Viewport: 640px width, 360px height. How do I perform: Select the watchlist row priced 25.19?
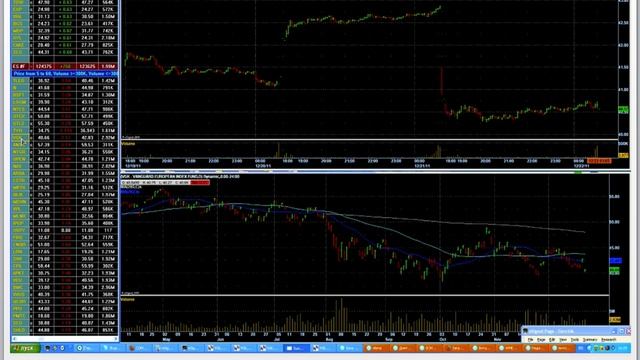[x=65, y=195]
